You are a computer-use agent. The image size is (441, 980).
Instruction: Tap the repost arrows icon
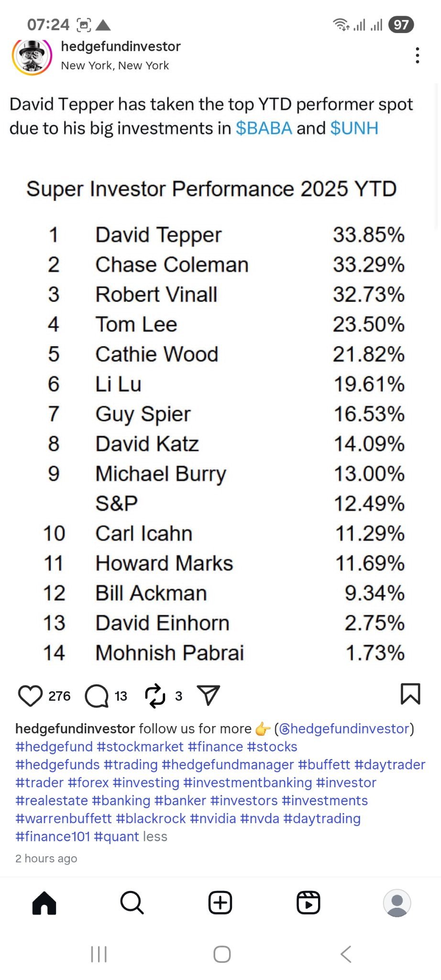point(155,696)
